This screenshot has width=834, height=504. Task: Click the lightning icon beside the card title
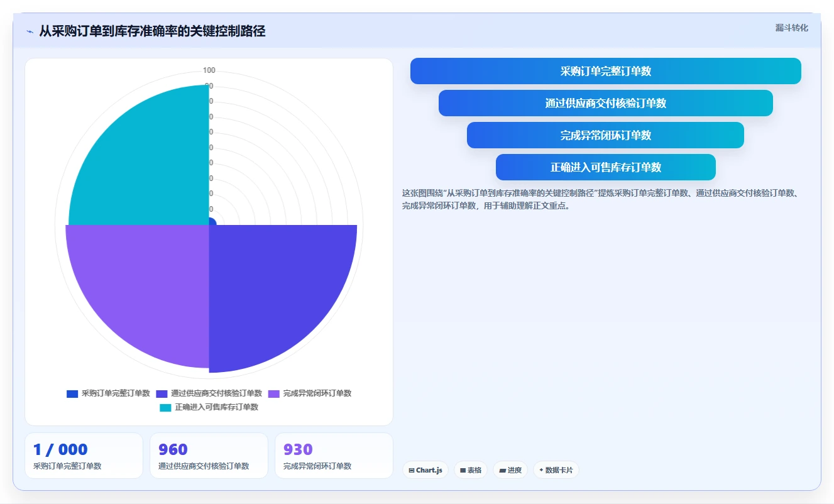[30, 31]
